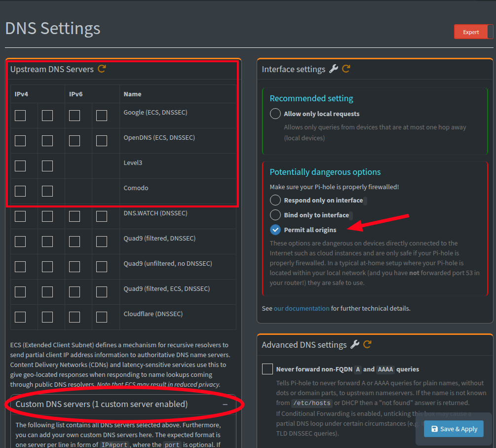Screen dimensions: 496x448
Task: Select 'Allow only local requests' option
Action: click(275, 113)
